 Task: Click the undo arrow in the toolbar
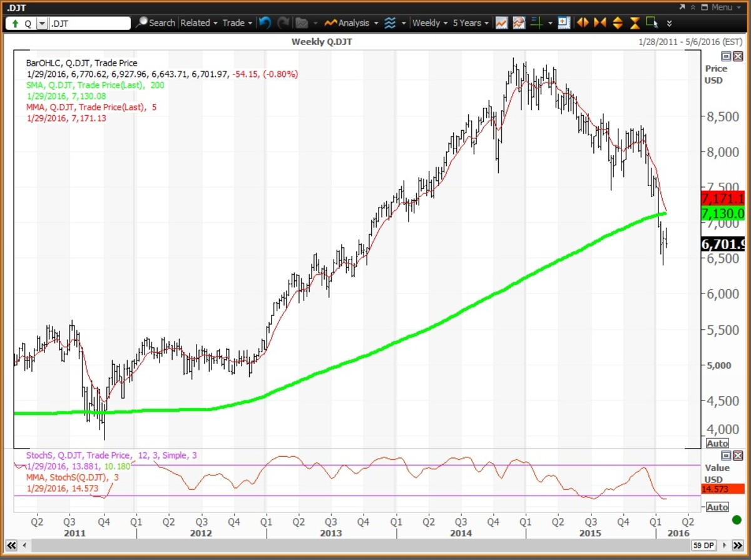(265, 23)
